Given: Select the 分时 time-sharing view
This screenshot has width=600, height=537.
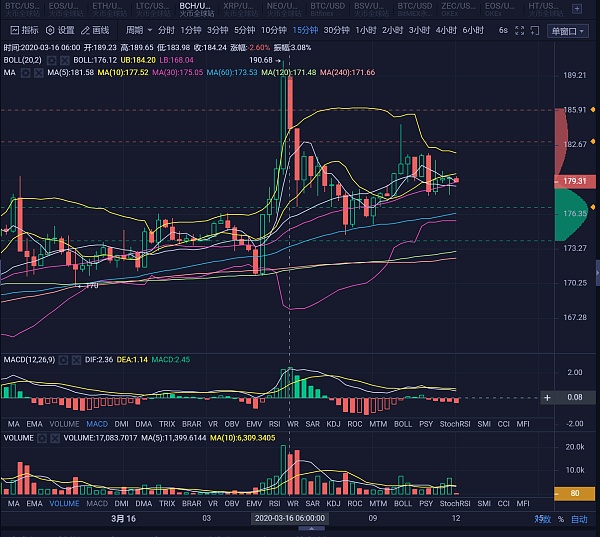Looking at the screenshot, I should 166,30.
